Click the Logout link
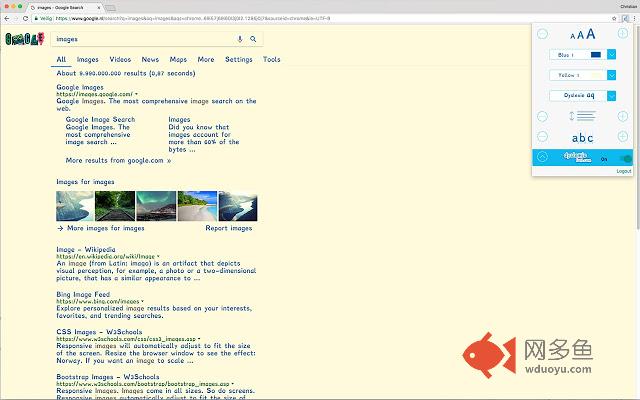 pyautogui.click(x=624, y=171)
